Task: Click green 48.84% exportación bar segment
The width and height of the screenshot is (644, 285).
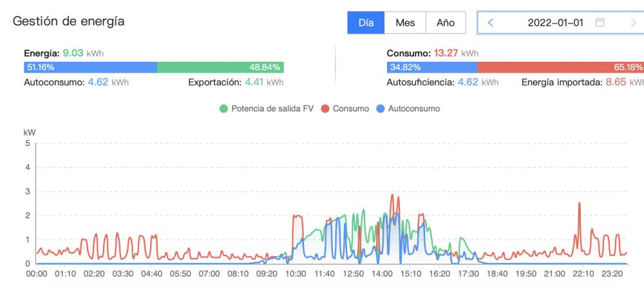Action: click(220, 68)
